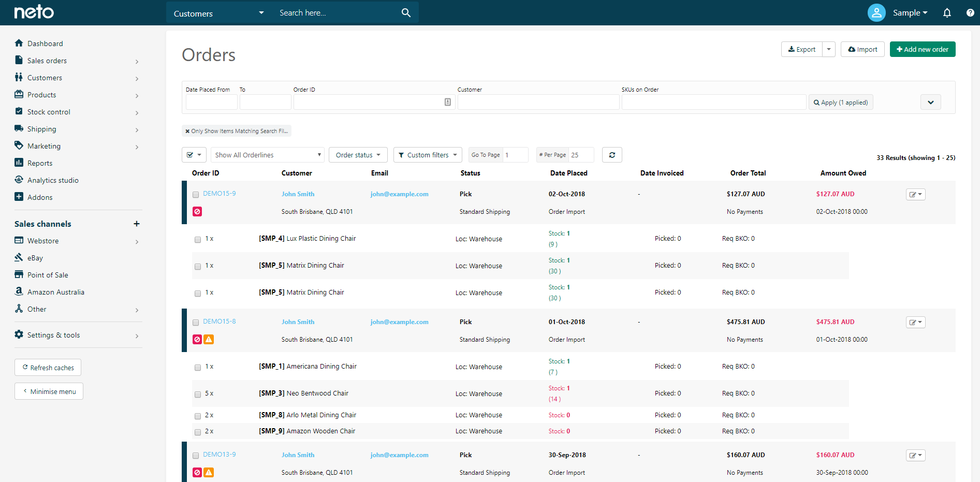Click the Marketing tag icon

[19, 145]
